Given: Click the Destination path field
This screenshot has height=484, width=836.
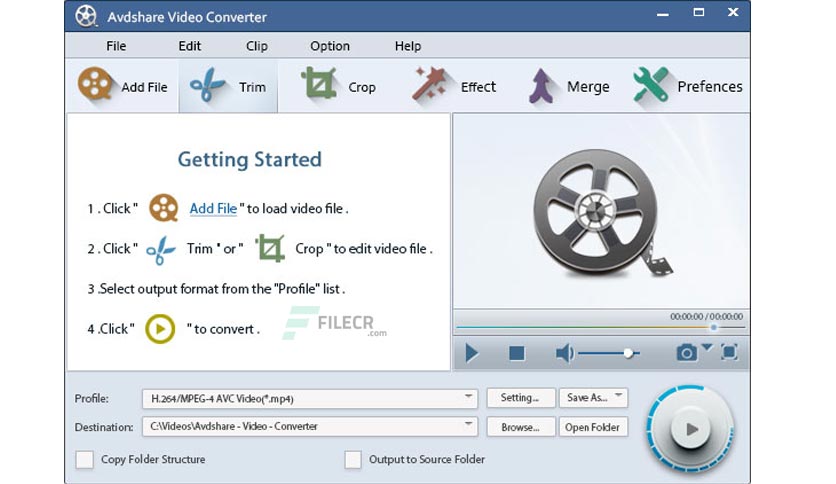Looking at the screenshot, I should [x=310, y=426].
